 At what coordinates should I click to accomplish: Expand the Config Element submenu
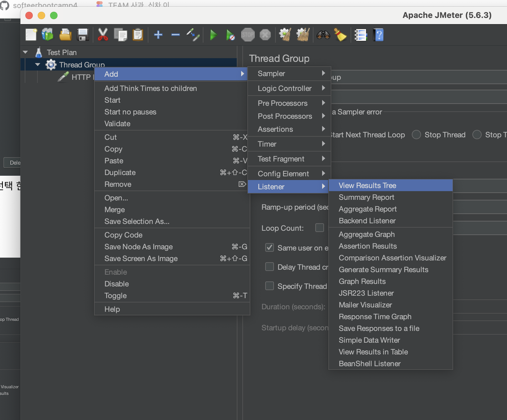289,174
